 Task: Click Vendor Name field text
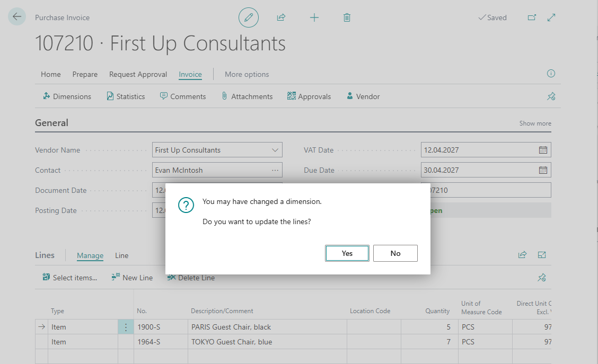coord(188,150)
